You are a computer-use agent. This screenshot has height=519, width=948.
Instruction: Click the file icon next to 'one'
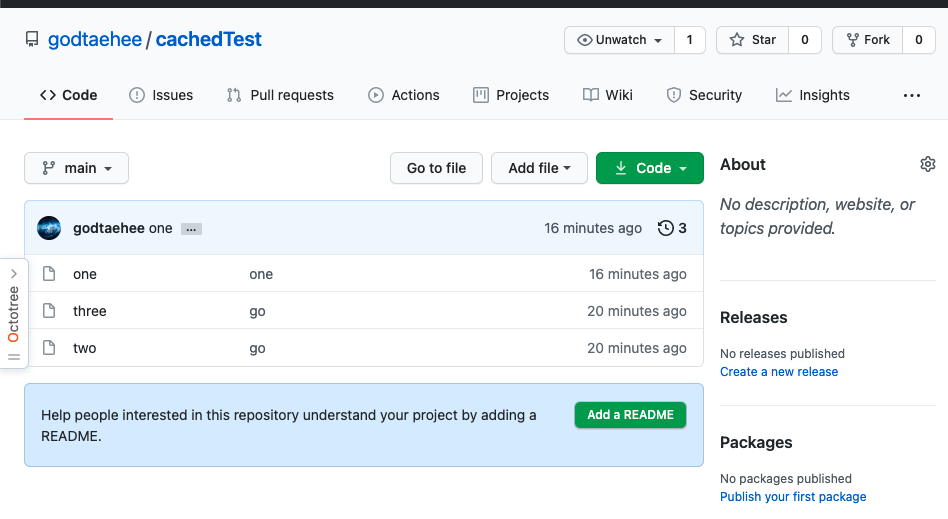48,274
